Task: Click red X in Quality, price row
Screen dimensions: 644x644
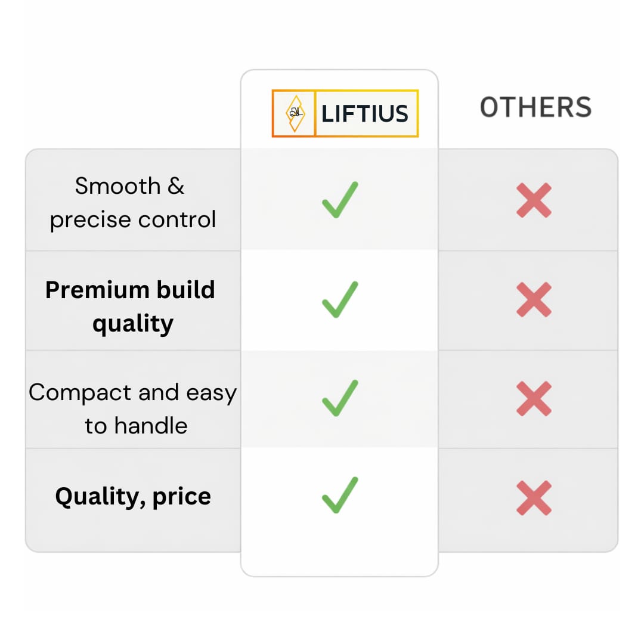Action: [534, 498]
